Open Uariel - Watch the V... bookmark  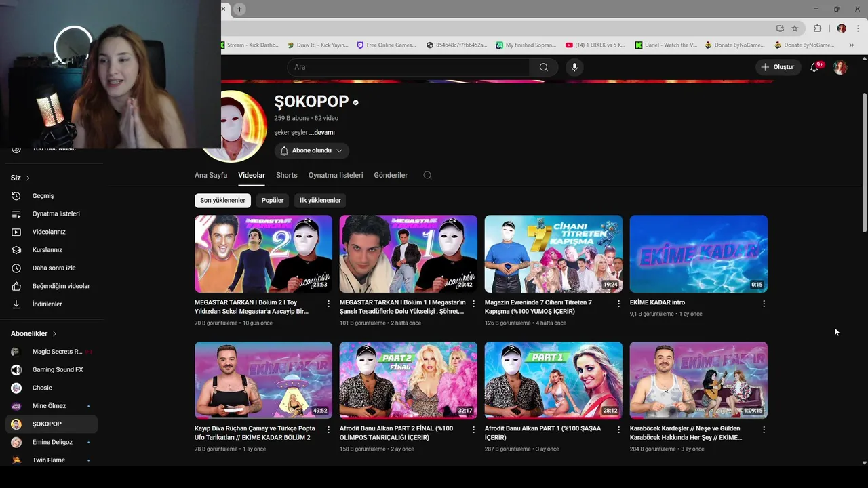click(x=666, y=45)
